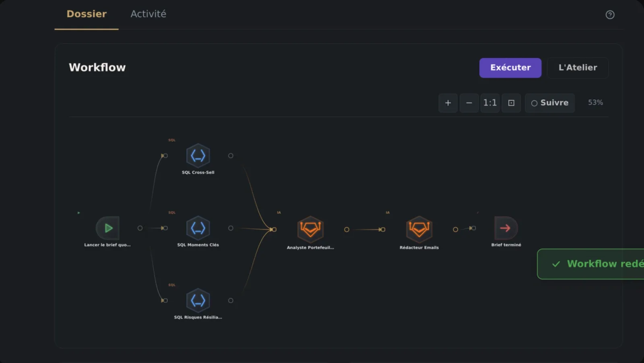Click the Lancer le brief quo... label
The image size is (644, 363).
tap(107, 245)
